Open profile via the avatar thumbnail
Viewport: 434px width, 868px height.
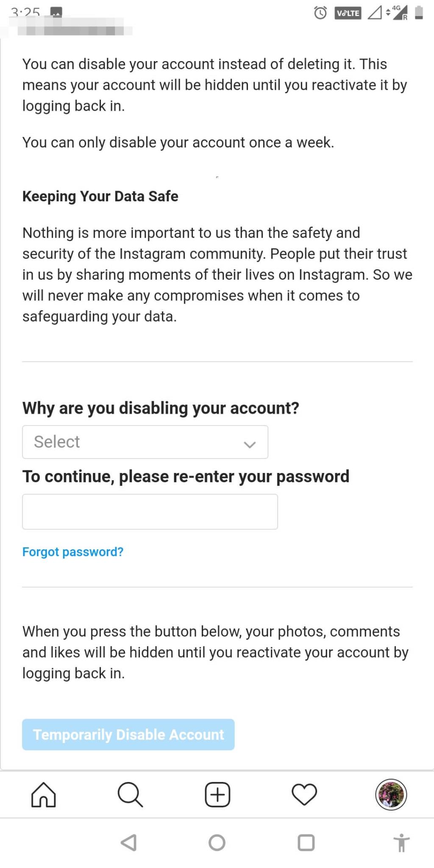click(x=391, y=794)
